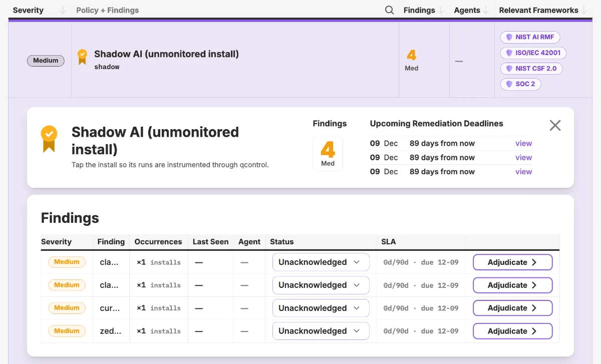Open the Status dropdown for the zed... finding
The height and width of the screenshot is (364, 601).
click(321, 331)
